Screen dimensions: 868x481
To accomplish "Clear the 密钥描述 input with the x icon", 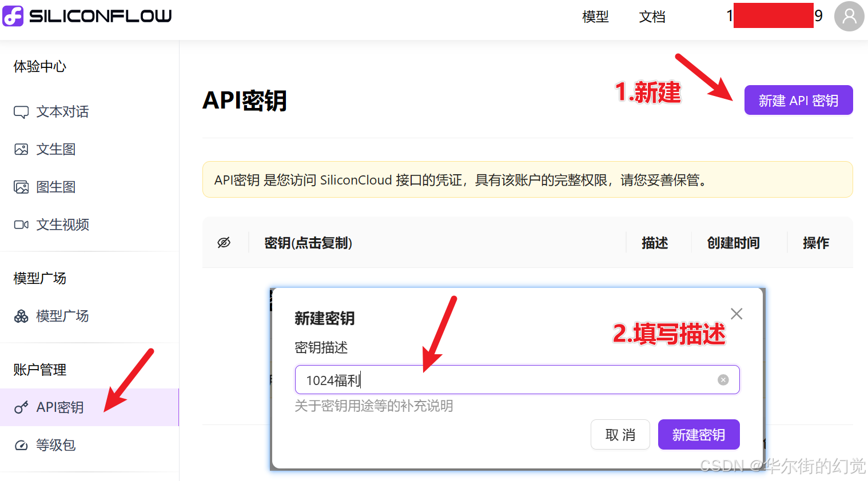I will pyautogui.click(x=723, y=380).
